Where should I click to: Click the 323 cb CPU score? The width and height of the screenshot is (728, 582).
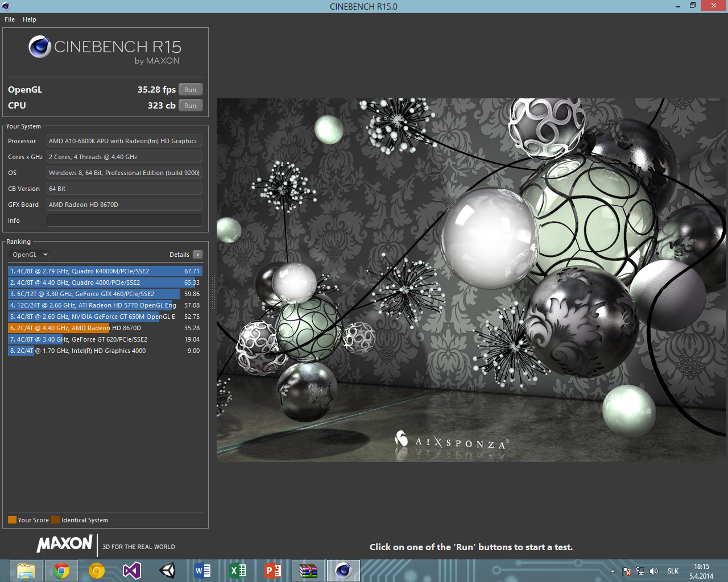pyautogui.click(x=162, y=106)
